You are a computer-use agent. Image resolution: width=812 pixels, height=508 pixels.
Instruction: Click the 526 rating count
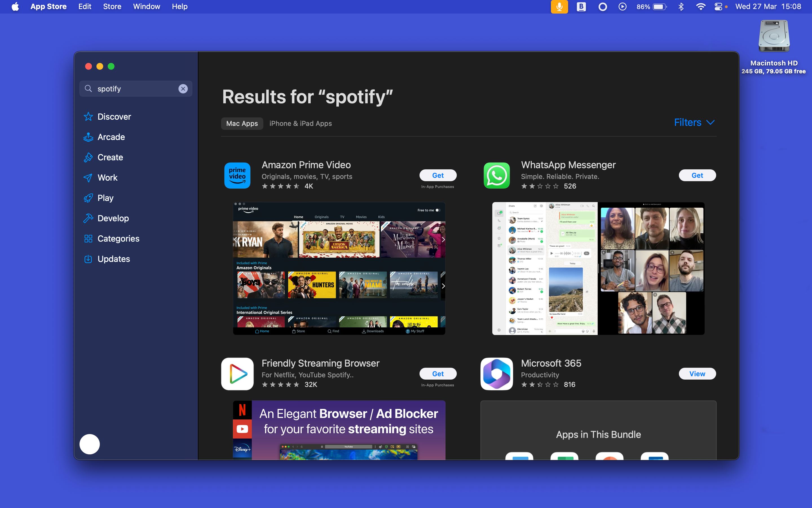tap(570, 186)
